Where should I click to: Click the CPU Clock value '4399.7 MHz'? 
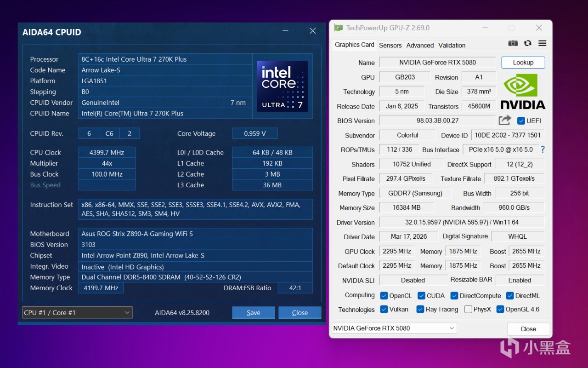[x=107, y=152]
